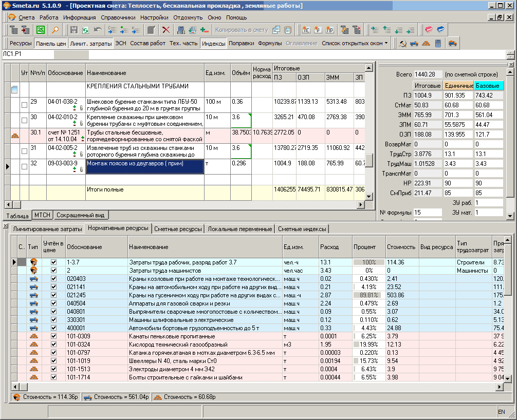Toggle the Индексы button
The height and width of the screenshot is (420, 517).
click(x=213, y=44)
